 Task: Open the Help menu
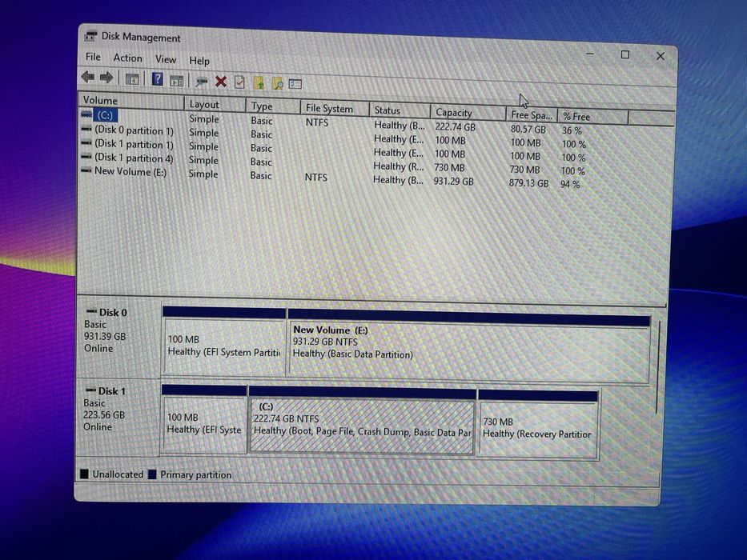point(199,61)
